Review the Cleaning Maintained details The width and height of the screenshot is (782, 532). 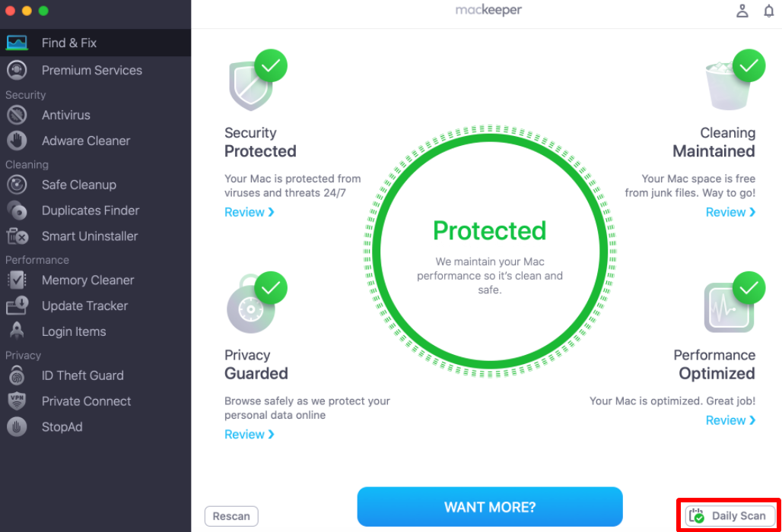[730, 212]
